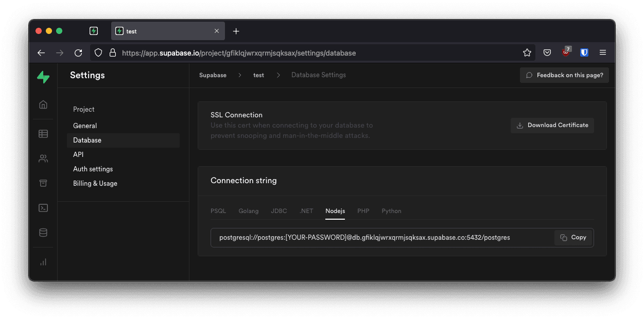Open the Storage archive icon
The image size is (644, 319).
43,183
